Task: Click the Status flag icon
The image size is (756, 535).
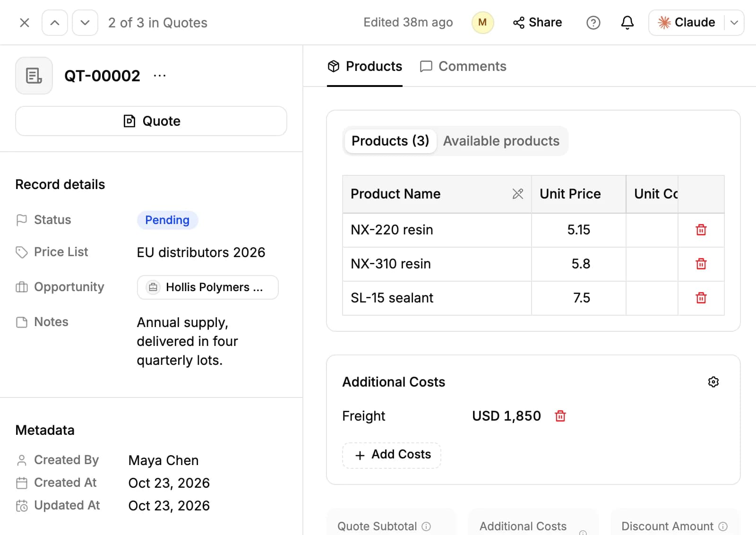Action: click(x=22, y=220)
